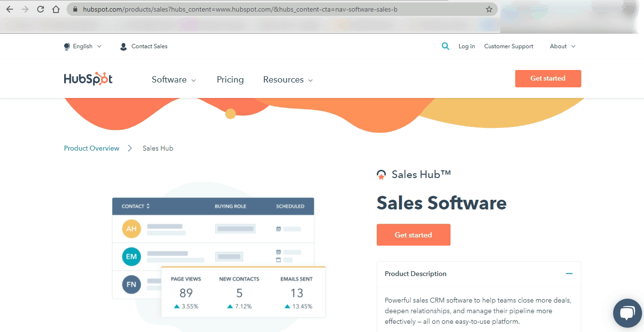Go back via the Product Overview breadcrumb
The height and width of the screenshot is (332, 644).
(x=91, y=148)
